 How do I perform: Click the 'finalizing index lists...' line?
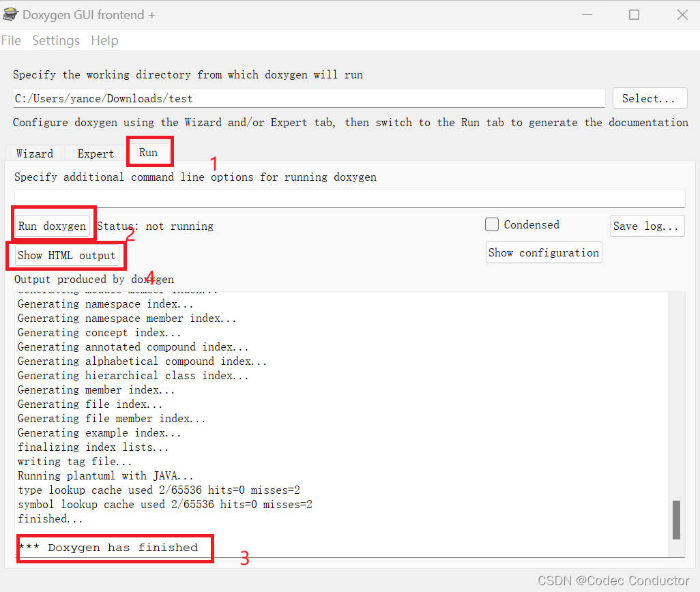[93, 447]
